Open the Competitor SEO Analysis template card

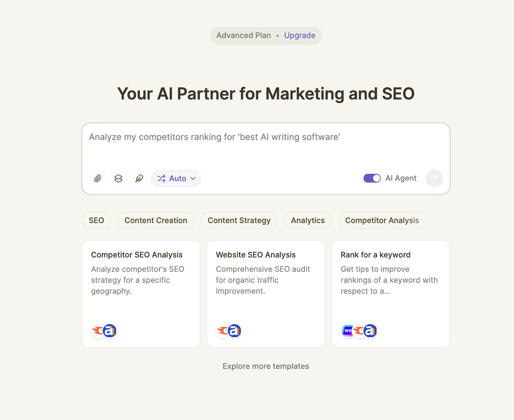141,294
